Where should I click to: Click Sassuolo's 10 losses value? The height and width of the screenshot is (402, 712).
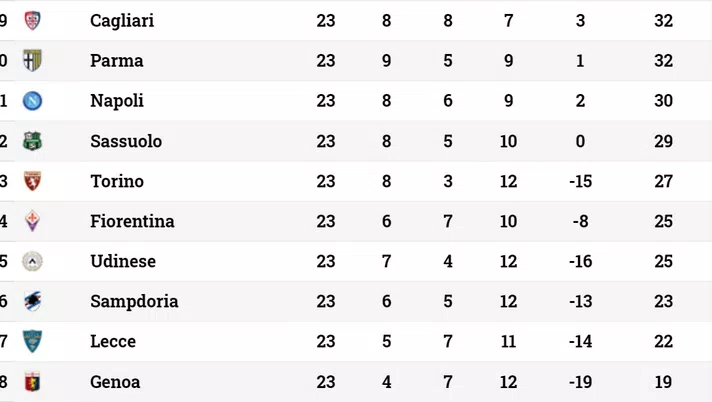click(x=508, y=141)
